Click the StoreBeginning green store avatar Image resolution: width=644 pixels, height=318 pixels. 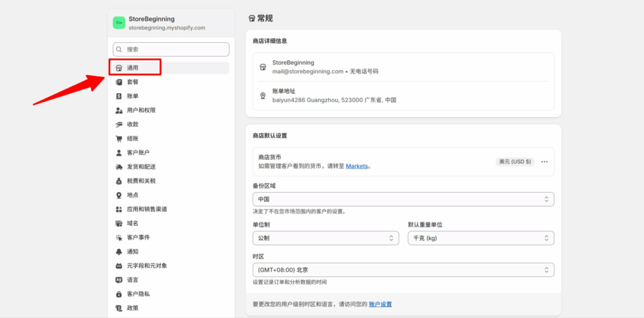click(x=119, y=23)
